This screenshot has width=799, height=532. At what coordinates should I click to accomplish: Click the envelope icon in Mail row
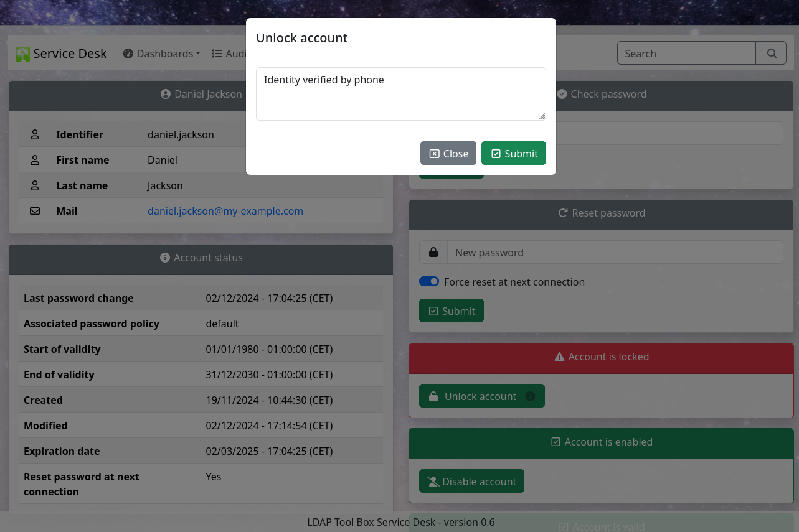pos(35,211)
